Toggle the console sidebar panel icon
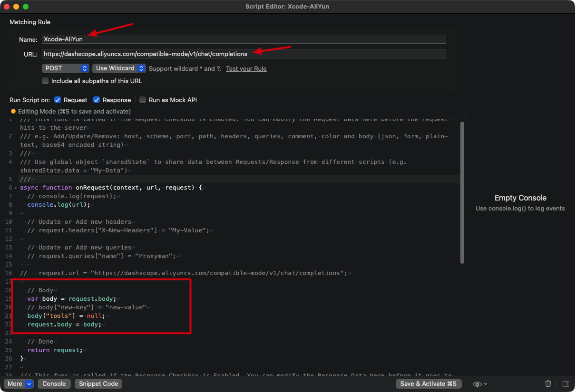575x392 pixels. pos(565,383)
